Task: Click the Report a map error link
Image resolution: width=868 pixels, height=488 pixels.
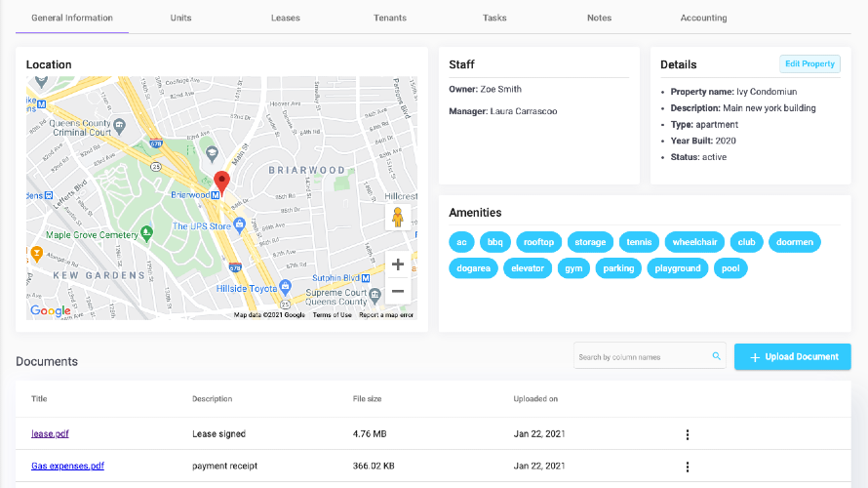Action: (x=386, y=314)
